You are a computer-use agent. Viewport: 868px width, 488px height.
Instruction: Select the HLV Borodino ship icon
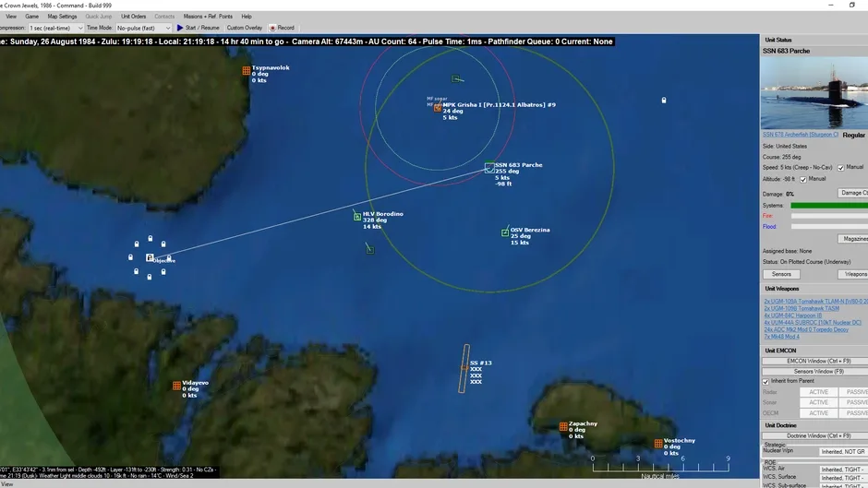click(x=357, y=217)
